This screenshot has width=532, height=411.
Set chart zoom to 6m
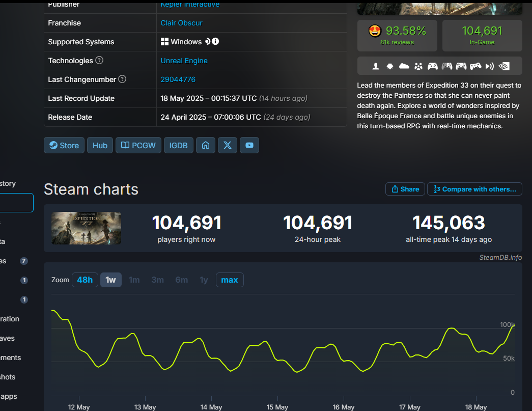click(x=182, y=280)
